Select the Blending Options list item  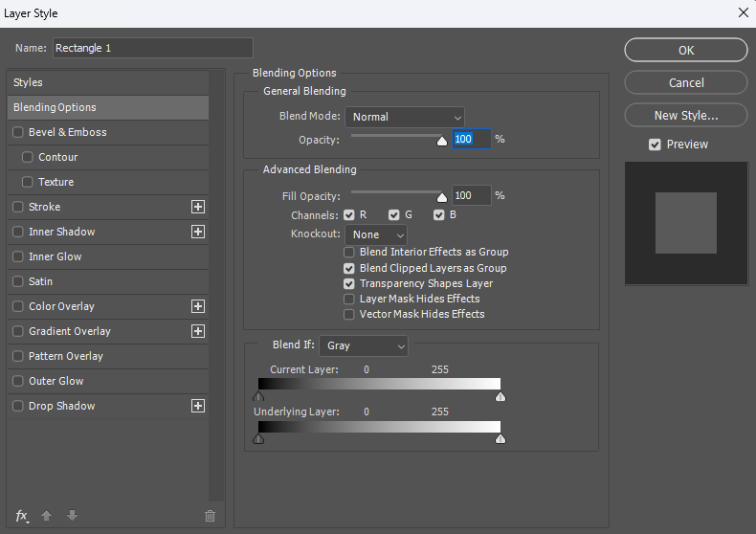[108, 107]
